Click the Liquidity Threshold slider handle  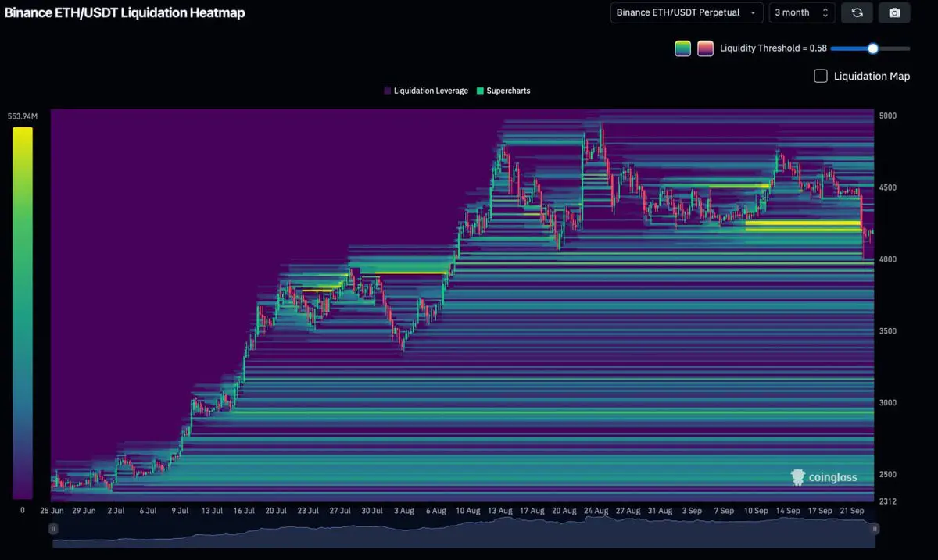point(873,48)
